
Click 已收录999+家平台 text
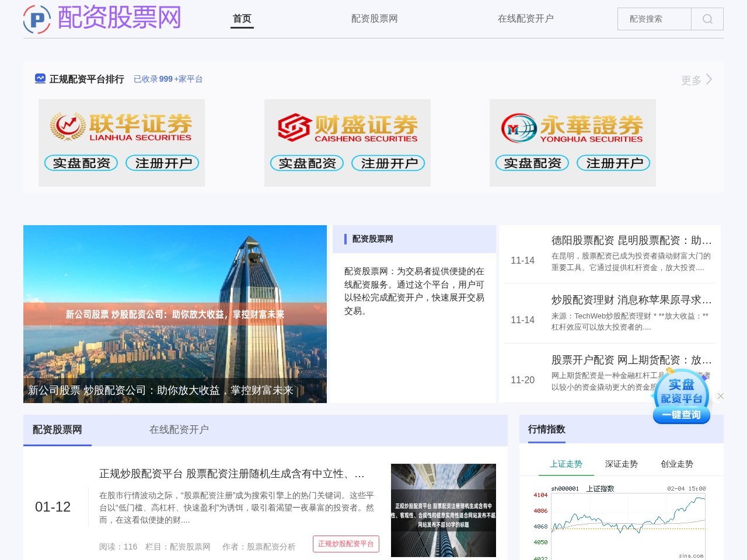pyautogui.click(x=168, y=79)
